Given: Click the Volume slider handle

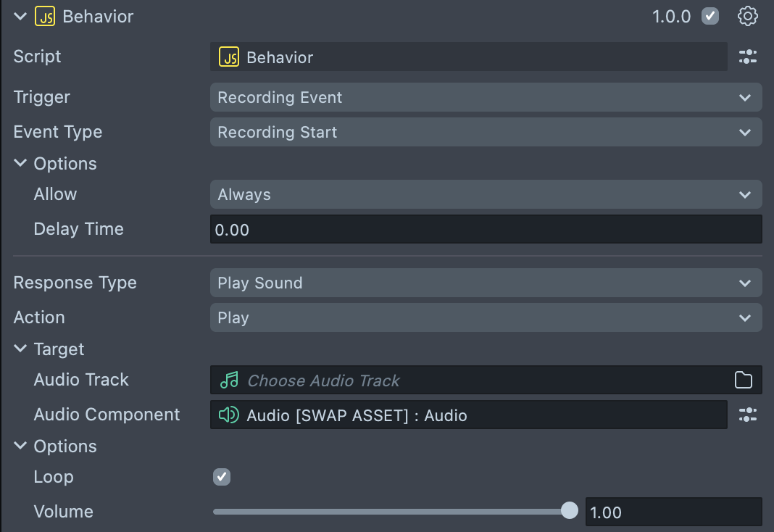Looking at the screenshot, I should (570, 511).
